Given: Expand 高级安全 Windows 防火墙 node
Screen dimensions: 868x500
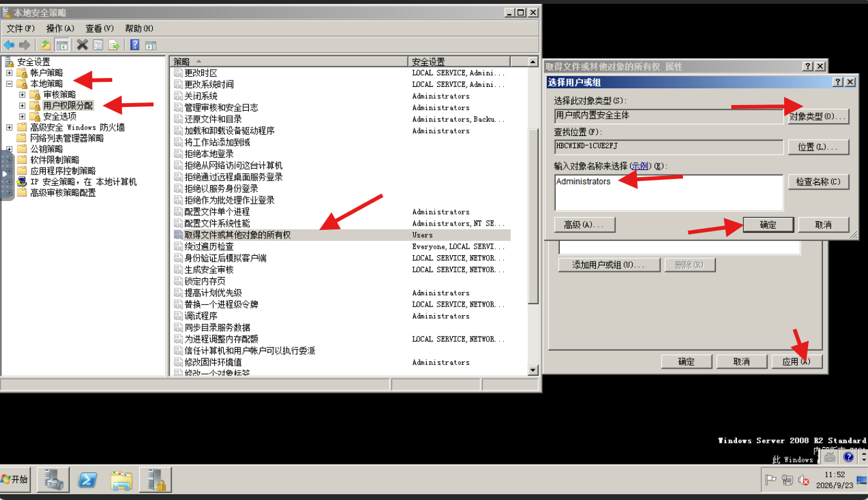Looking at the screenshot, I should 10,128.
